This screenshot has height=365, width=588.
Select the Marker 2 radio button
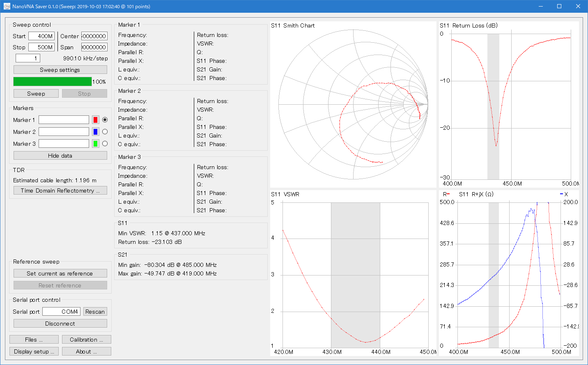coord(105,132)
